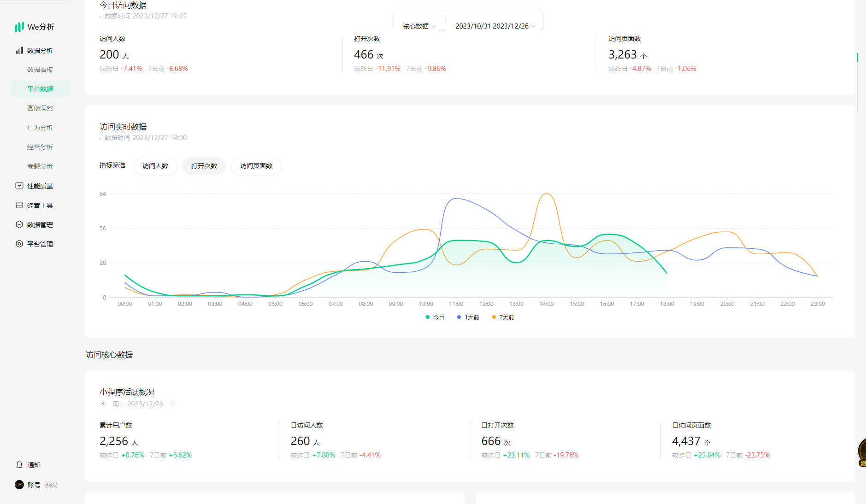Toggle 1天前 series in chart legend
Screen dimensions: 866x504
[468, 317]
